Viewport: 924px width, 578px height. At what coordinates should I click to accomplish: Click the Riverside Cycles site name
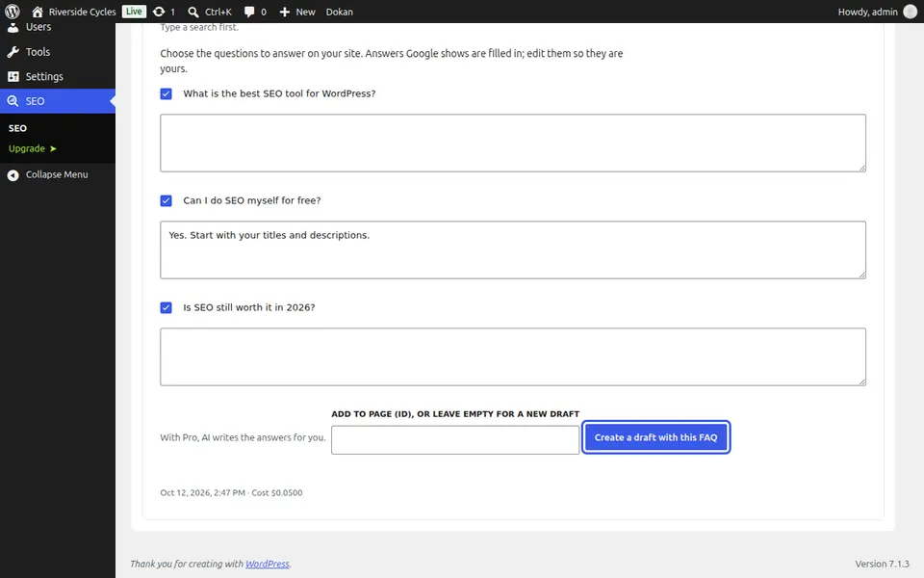(x=83, y=12)
